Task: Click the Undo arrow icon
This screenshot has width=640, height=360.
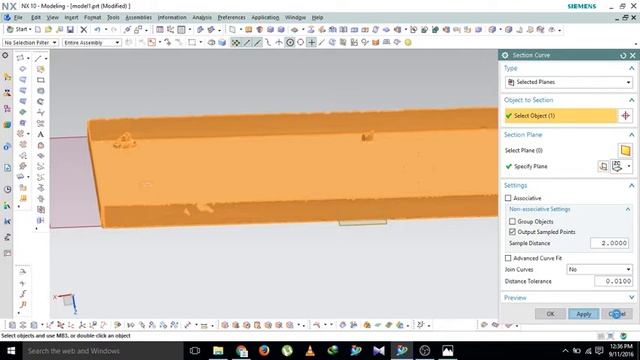Action: [97, 29]
